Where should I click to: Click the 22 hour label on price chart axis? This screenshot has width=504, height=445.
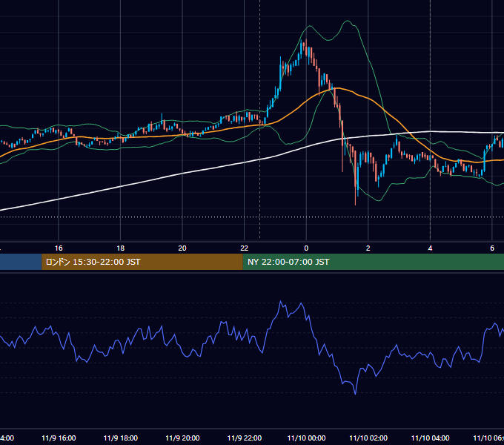[x=245, y=248]
